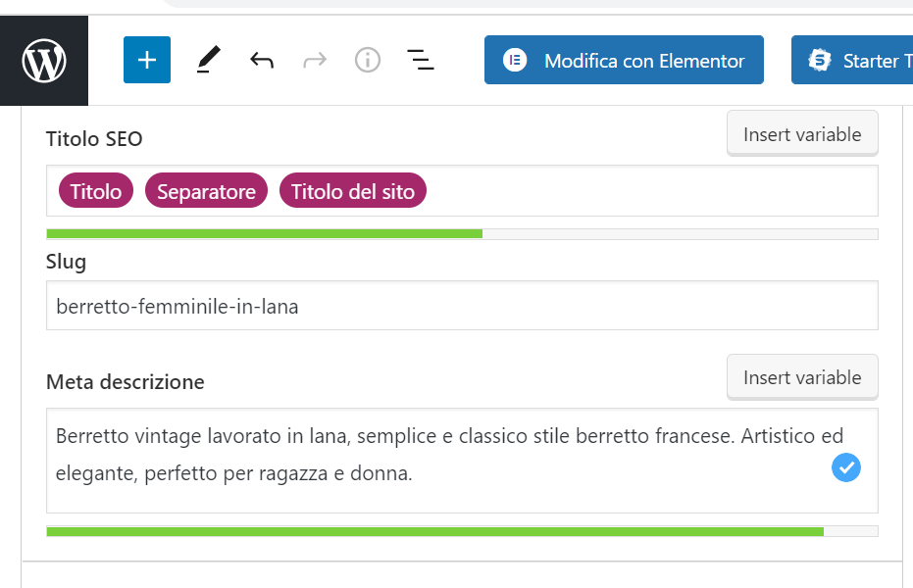Open the block inserter plus button
This screenshot has height=588, width=913.
(147, 60)
